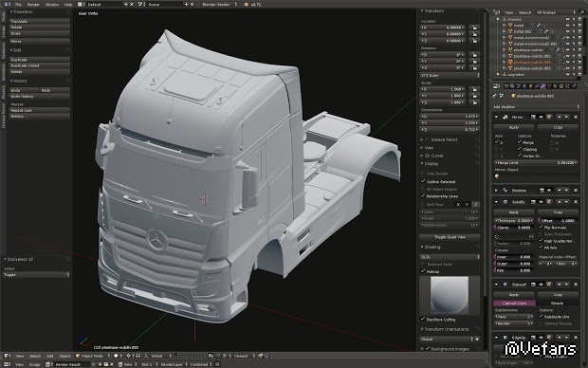Click the Solidify Thickness slider field
588x368 pixels.
(513, 221)
